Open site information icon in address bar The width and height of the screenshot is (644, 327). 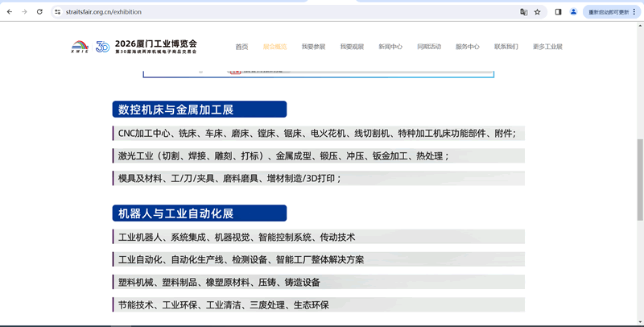(57, 12)
